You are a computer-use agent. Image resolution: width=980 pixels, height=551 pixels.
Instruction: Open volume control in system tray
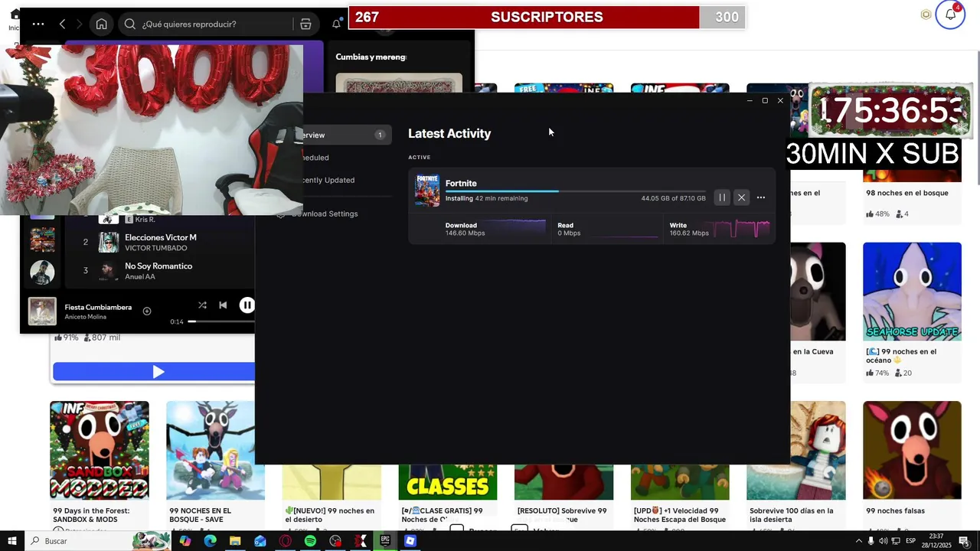tap(883, 541)
